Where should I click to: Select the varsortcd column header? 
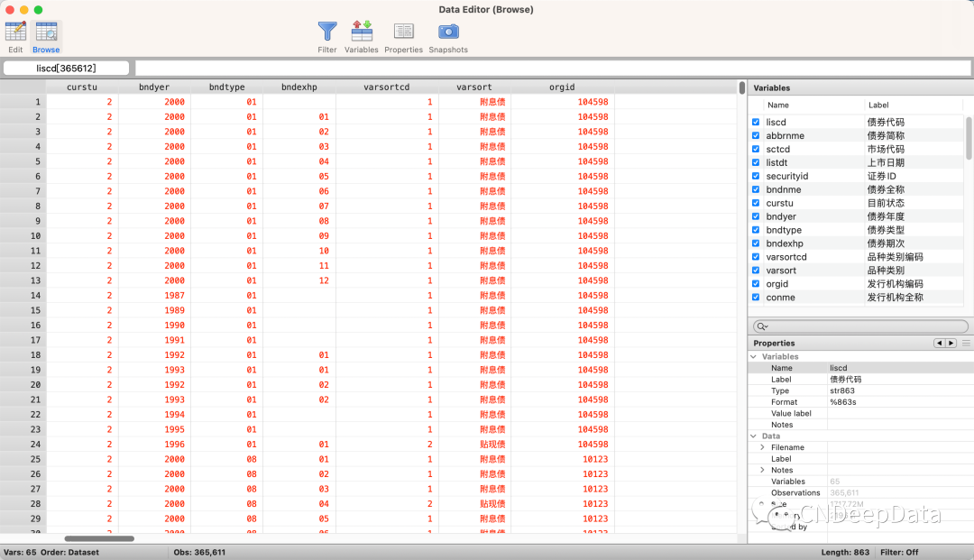tap(386, 87)
